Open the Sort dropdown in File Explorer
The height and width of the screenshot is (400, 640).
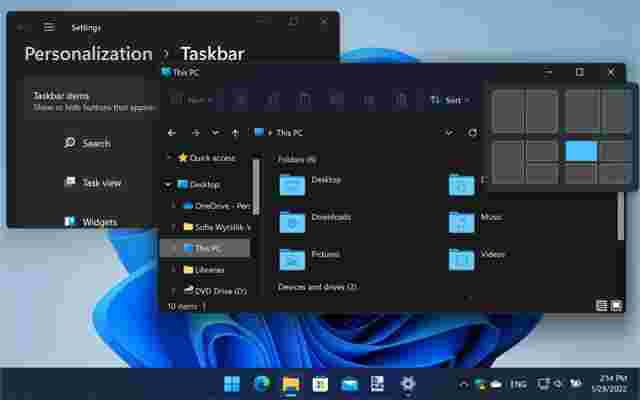[451, 100]
